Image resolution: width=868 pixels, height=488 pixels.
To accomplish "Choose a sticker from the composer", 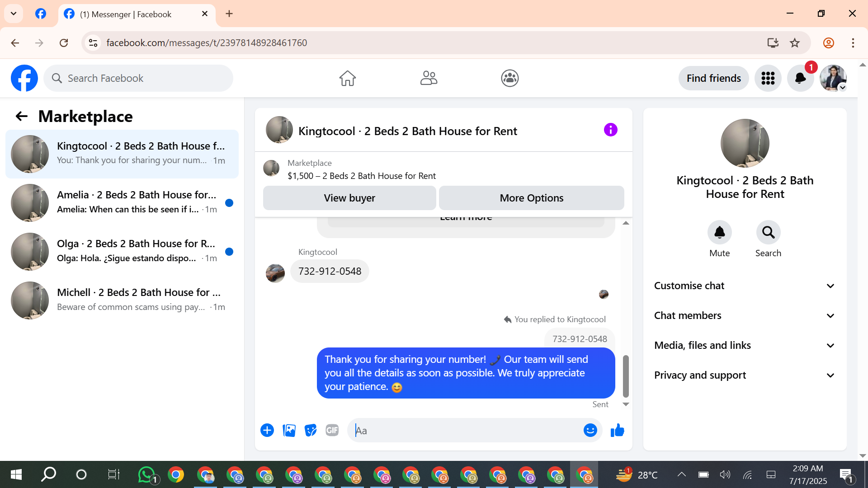I will [311, 430].
